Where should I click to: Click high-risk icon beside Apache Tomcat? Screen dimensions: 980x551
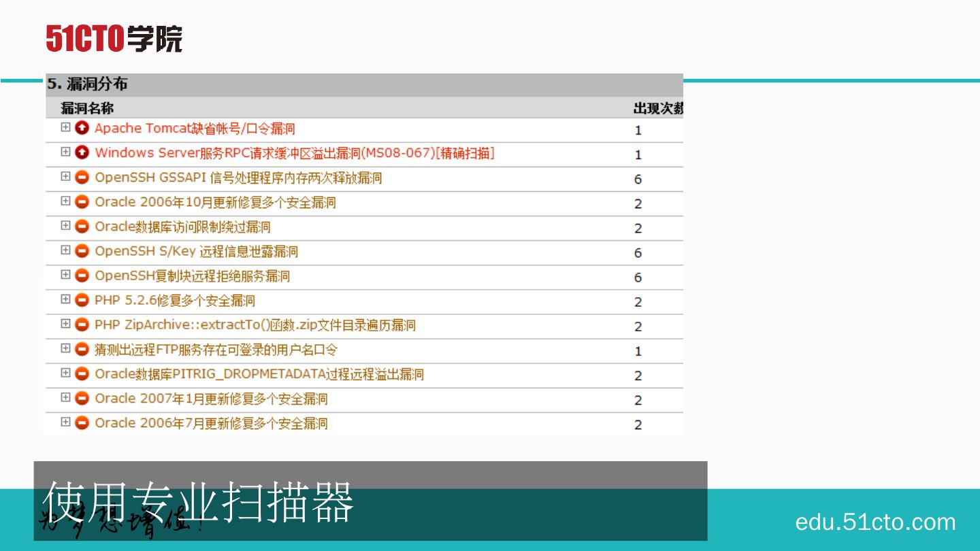tap(82, 128)
